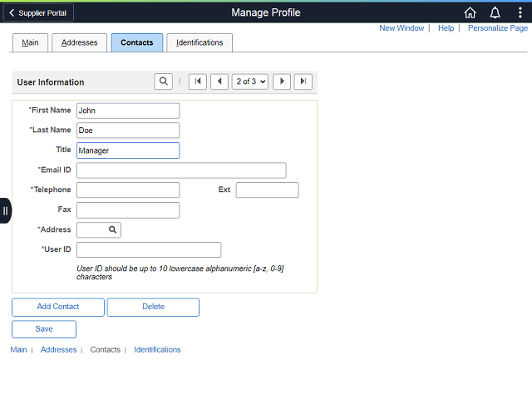Click the User Information search icon
This screenshot has width=532, height=399.
pos(163,81)
